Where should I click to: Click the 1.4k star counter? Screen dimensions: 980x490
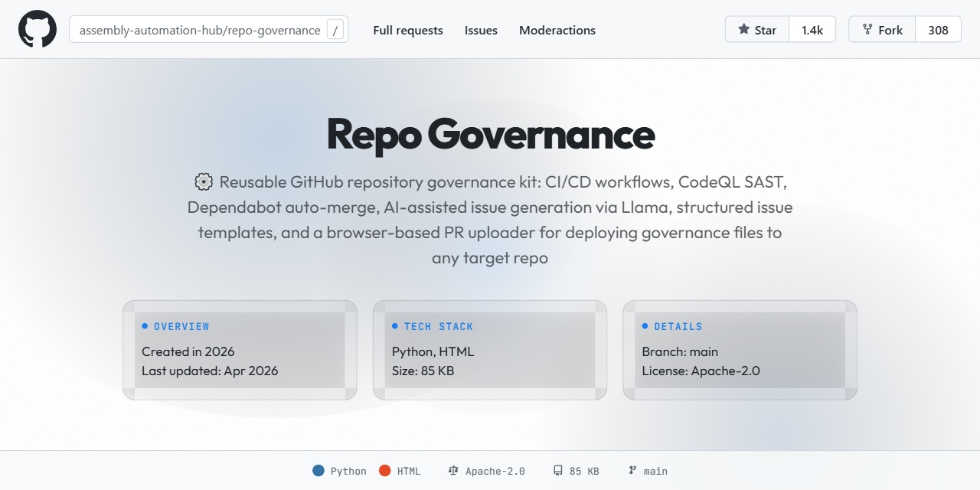coord(812,29)
